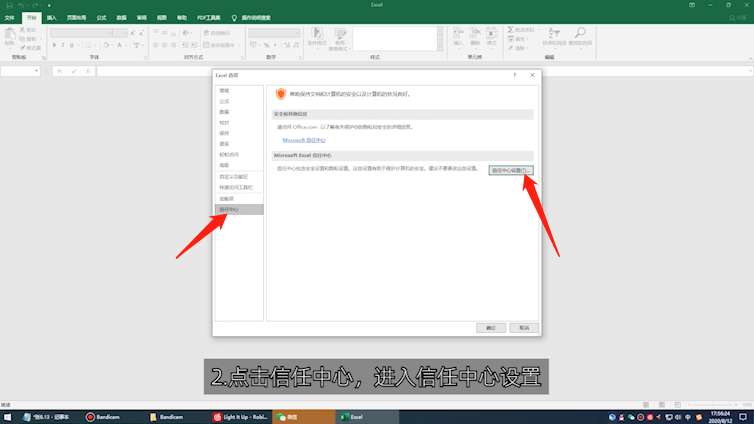Select Trust Center in the options sidebar
754x424 pixels.
point(230,209)
